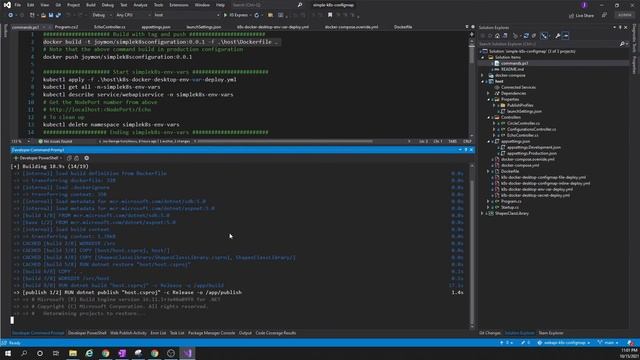Image resolution: width=640 pixels, height=360 pixels.
Task: Open Solution Explorer Properties wrench icon
Action: 558,36
